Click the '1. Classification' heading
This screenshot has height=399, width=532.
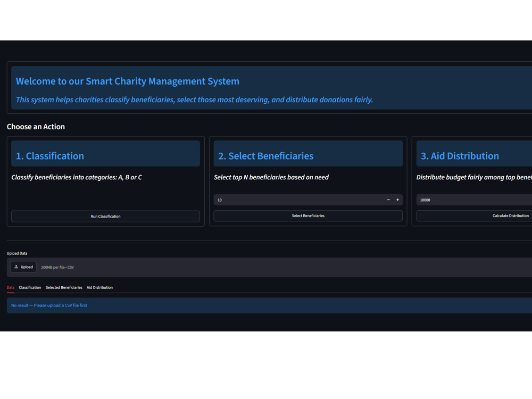tap(50, 156)
